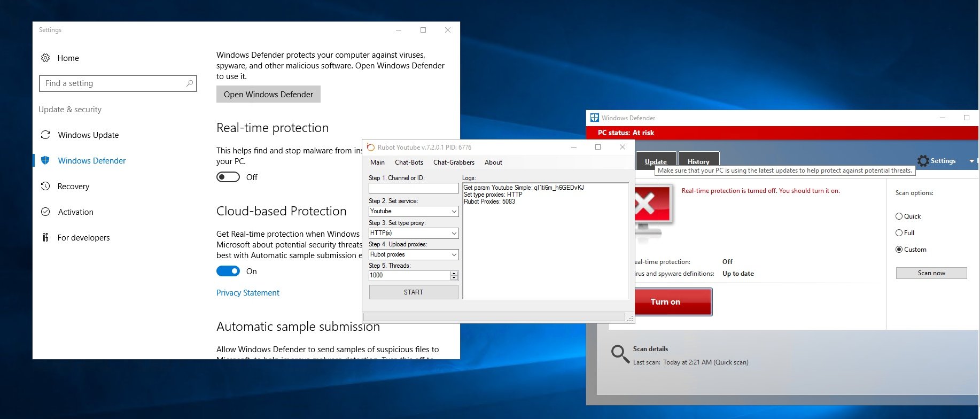Expand the Rubot proxies dropdown
This screenshot has height=419, width=980.
(x=454, y=255)
